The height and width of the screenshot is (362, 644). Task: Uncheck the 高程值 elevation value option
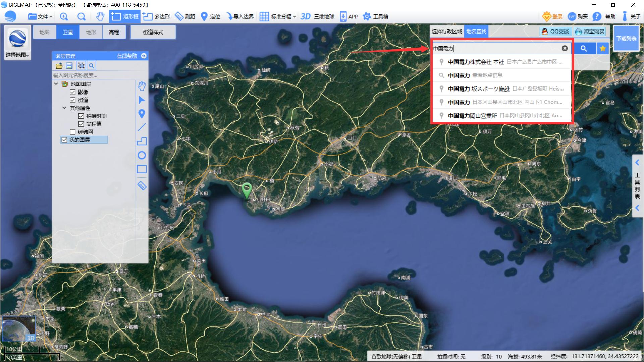[x=81, y=124]
